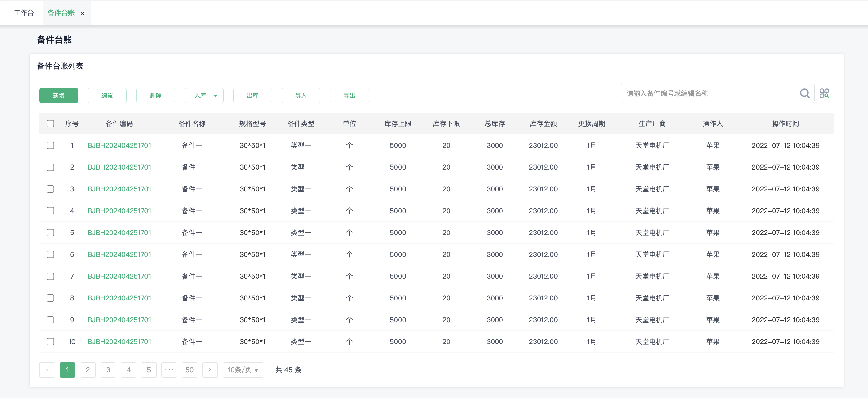Viewport: 868px width, 398px height.
Task: Toggle the select-all header checkbox
Action: [x=50, y=124]
